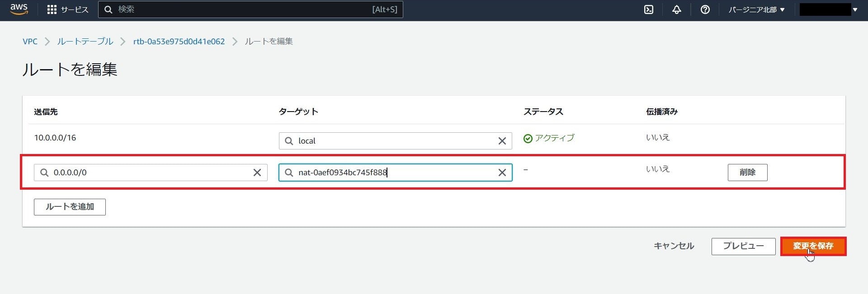Click the search icon in the nat target field
Viewport: 868px width, 294px height.
[x=289, y=173]
